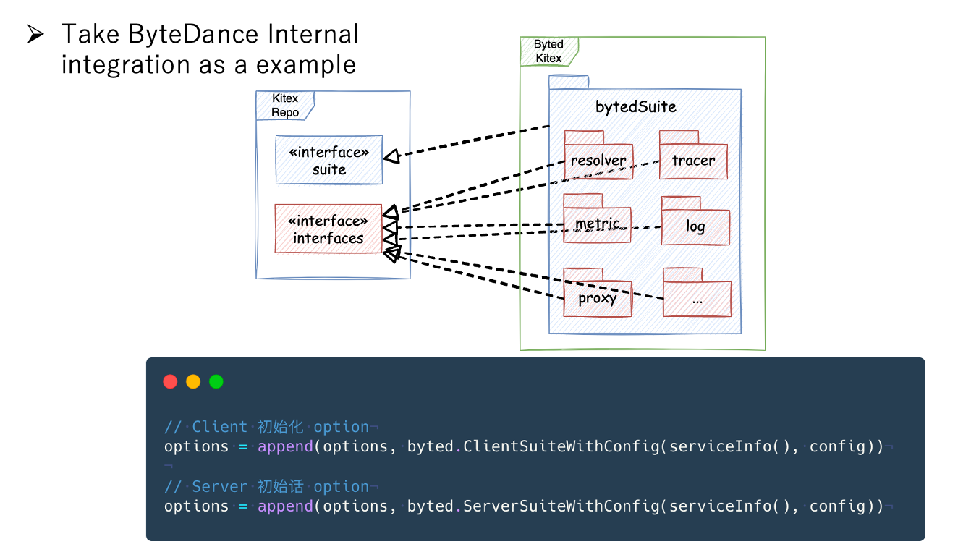Click the bytedSuite title text
The image size is (971, 560).
tap(635, 107)
